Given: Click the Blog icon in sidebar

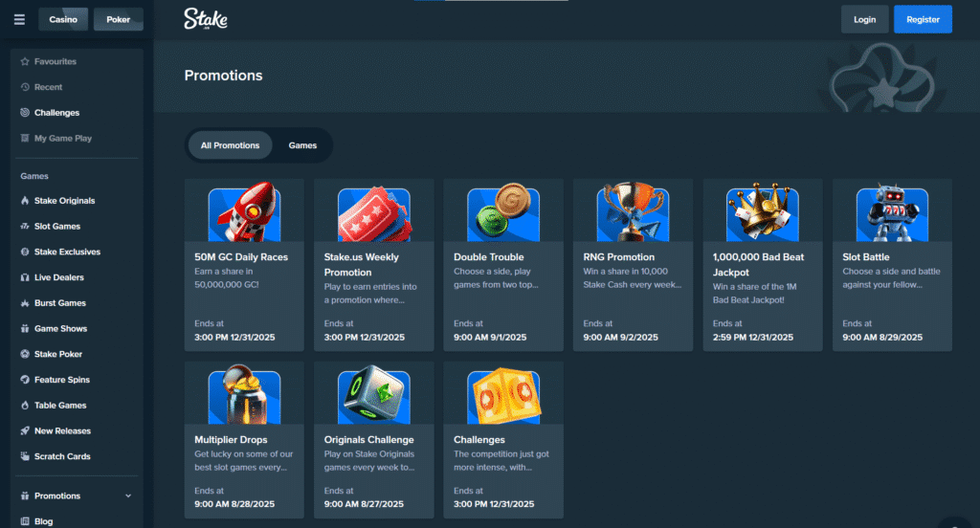Looking at the screenshot, I should pos(25,521).
